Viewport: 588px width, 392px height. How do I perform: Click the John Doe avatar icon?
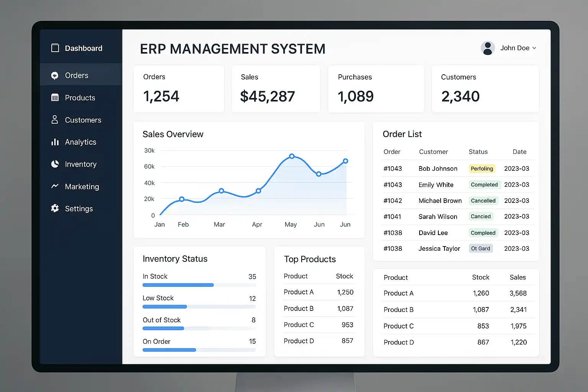click(488, 48)
